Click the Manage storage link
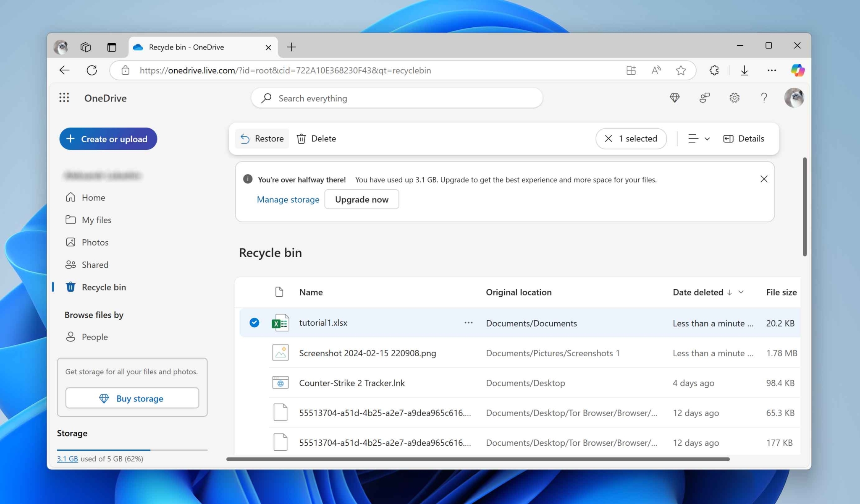 tap(288, 199)
